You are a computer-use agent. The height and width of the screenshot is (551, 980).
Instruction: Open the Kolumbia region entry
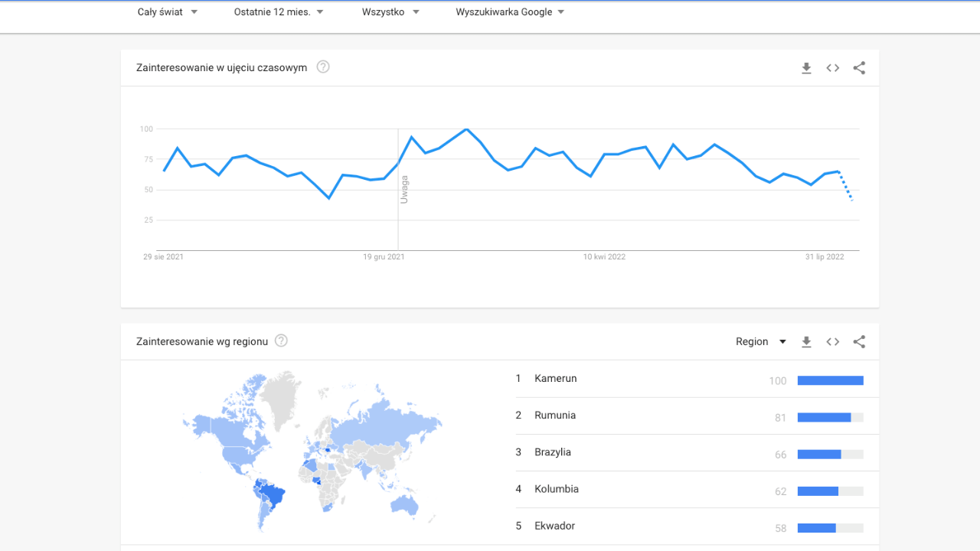tap(557, 489)
